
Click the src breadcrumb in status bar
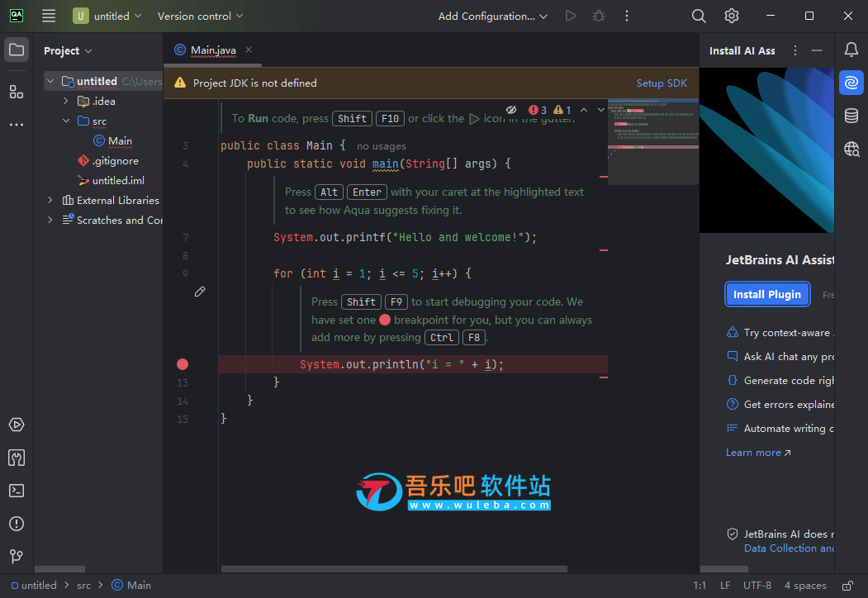(x=83, y=586)
